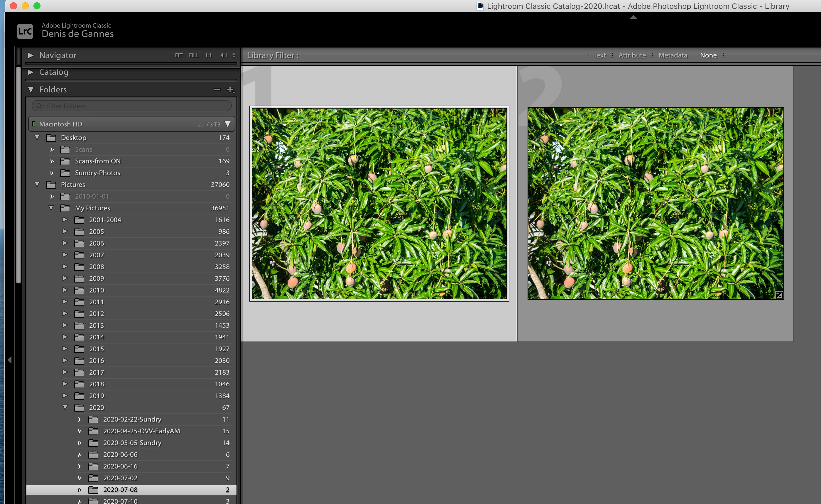Click the develop adjustments badge on second photo
The image size is (821, 504).
[x=779, y=295]
